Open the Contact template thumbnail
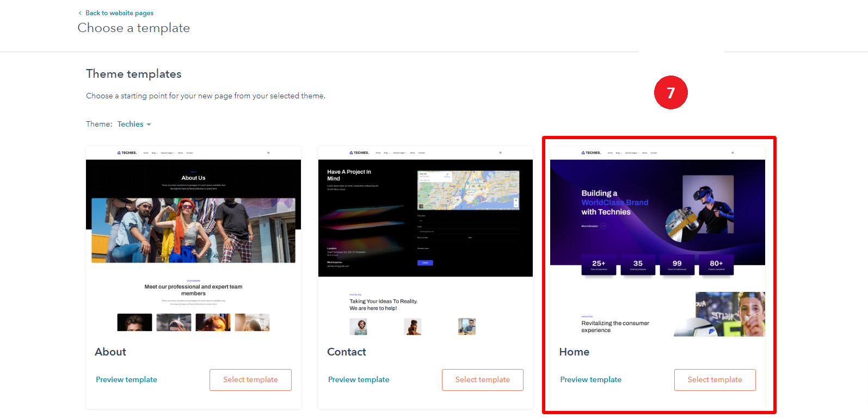This screenshot has width=868, height=418. tap(425, 239)
